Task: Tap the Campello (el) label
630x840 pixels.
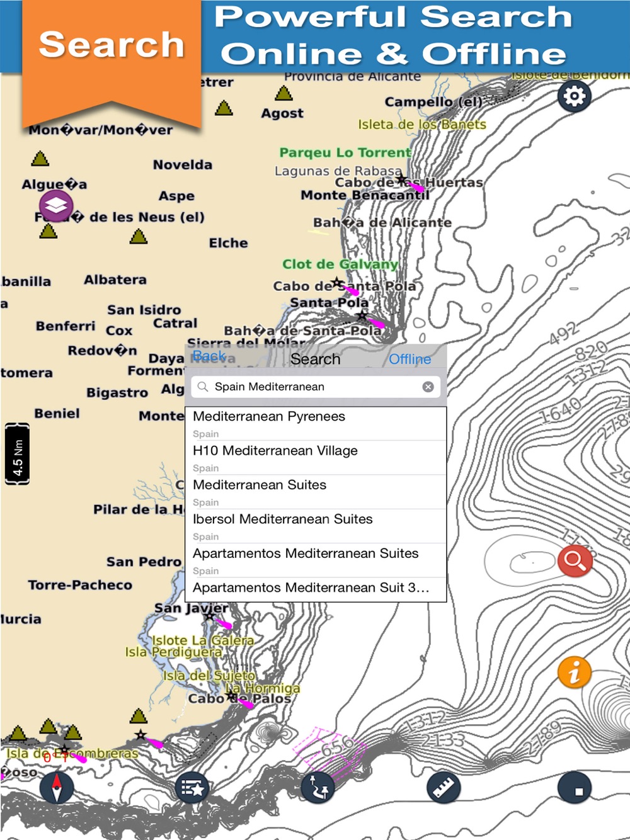Action: point(433,102)
